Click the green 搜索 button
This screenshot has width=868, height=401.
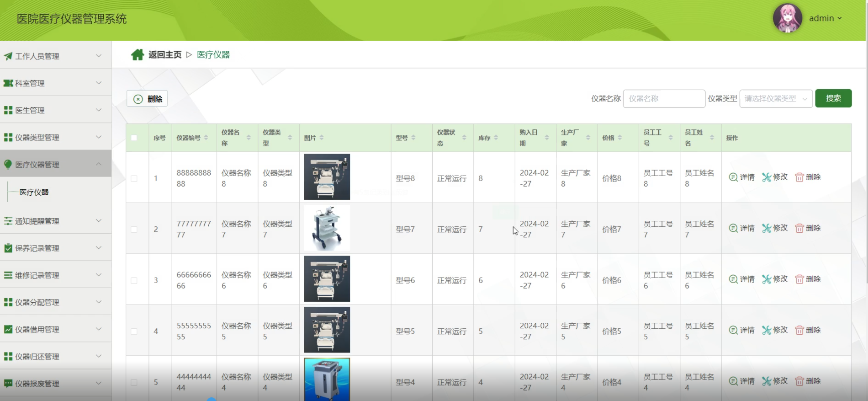tap(833, 98)
